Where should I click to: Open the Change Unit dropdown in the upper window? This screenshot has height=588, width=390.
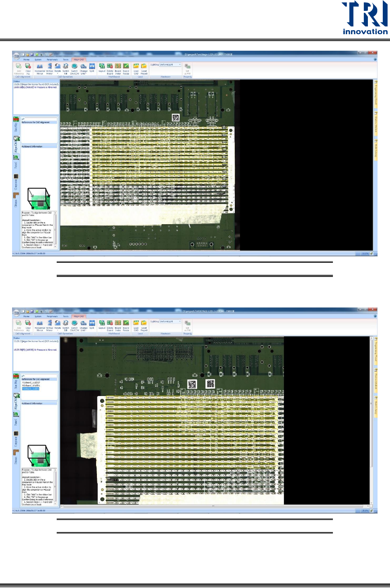83,68
